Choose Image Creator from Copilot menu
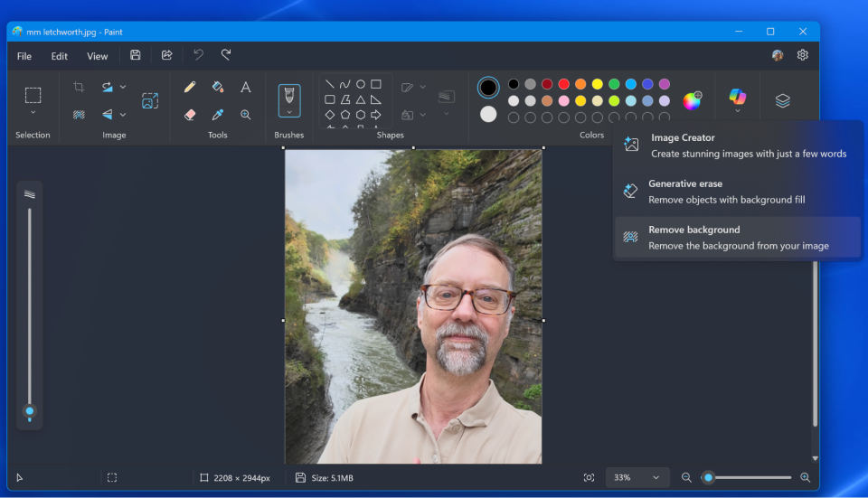868x498 pixels. point(738,146)
